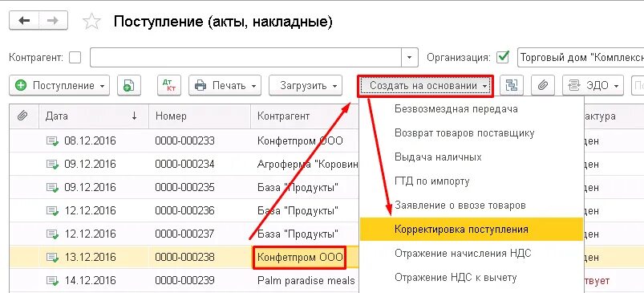
Task: Choose Безвозмездная передача from the menu
Action: [456, 109]
